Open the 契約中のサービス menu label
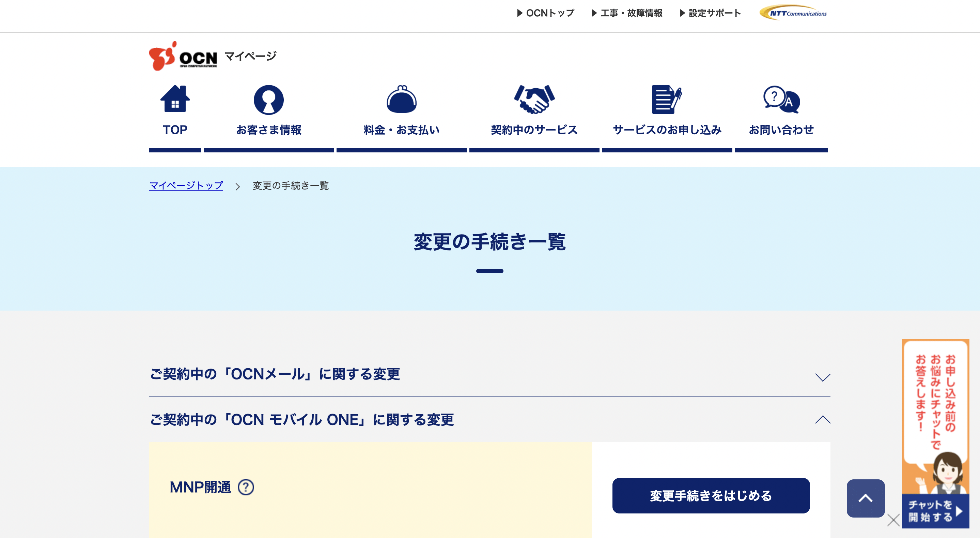Viewport: 980px width, 538px height. [x=534, y=130]
